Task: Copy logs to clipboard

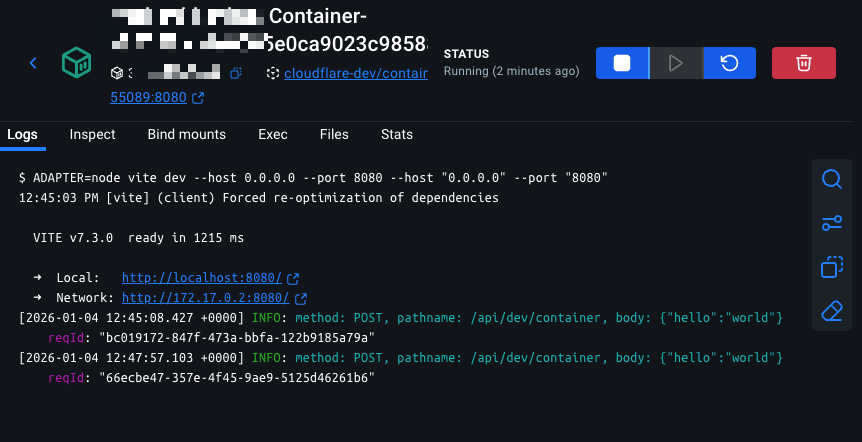Action: (x=832, y=268)
